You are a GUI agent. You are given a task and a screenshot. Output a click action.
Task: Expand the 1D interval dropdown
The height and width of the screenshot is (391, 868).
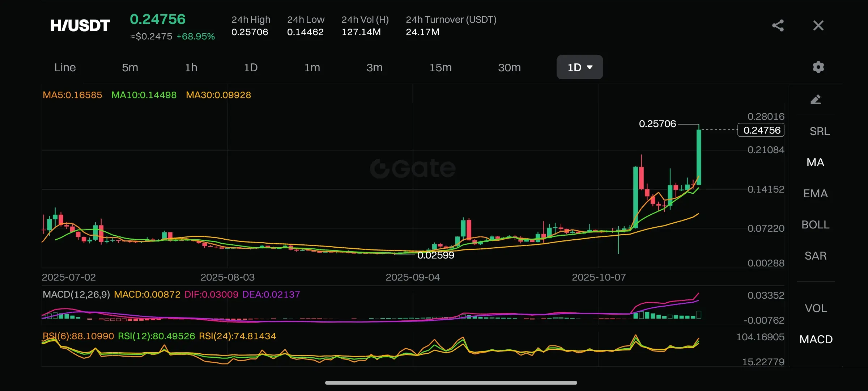579,67
